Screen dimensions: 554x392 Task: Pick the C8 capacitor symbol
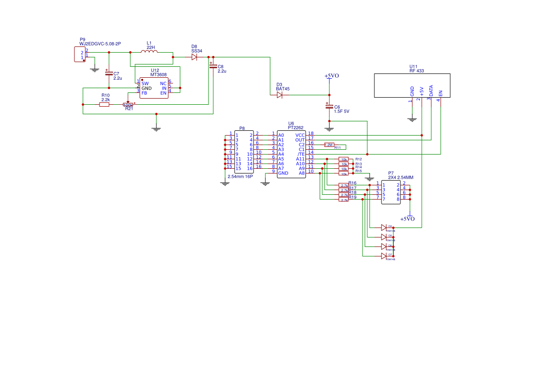pyautogui.click(x=213, y=66)
